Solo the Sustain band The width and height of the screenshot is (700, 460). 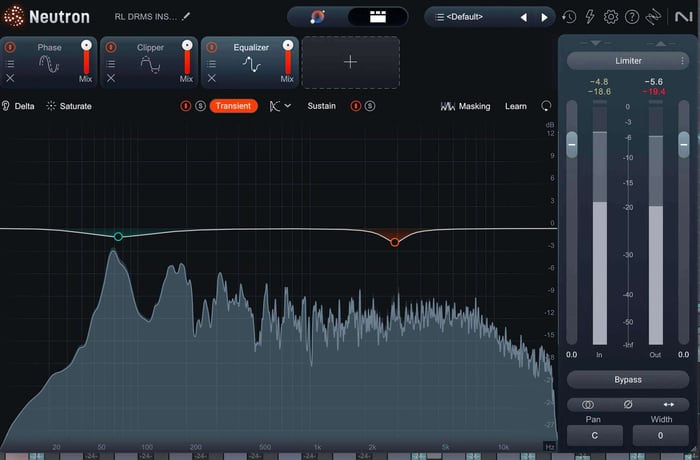tap(370, 106)
